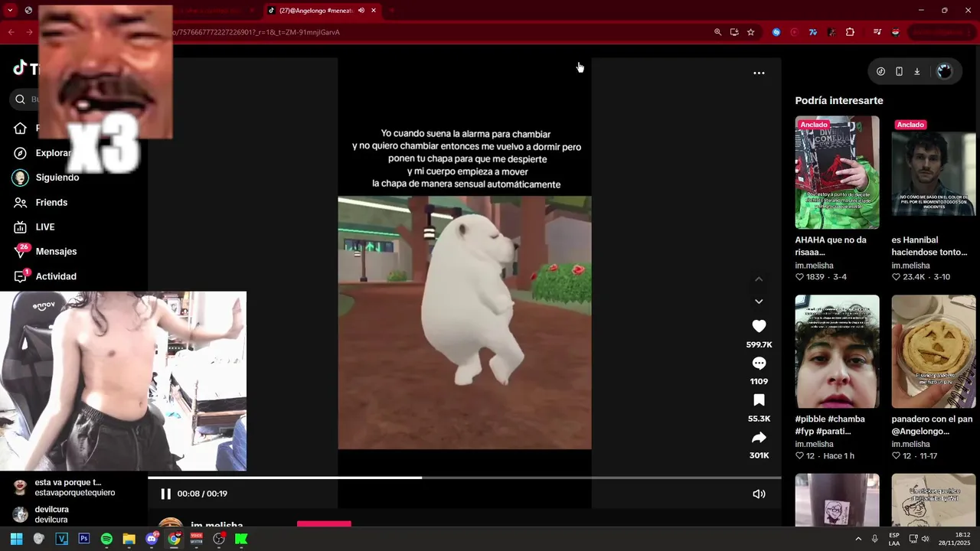
Task: Click the Chrome tab search dropdown arrow
Action: [10, 11]
